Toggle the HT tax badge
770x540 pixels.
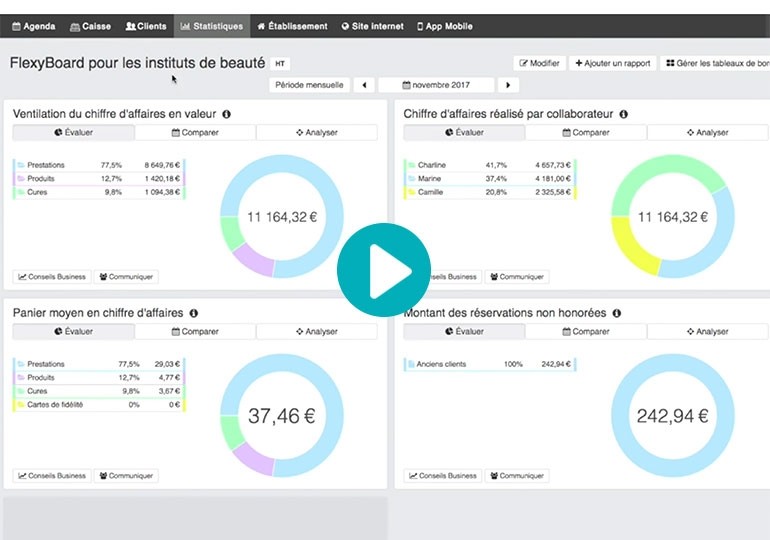pyautogui.click(x=279, y=63)
